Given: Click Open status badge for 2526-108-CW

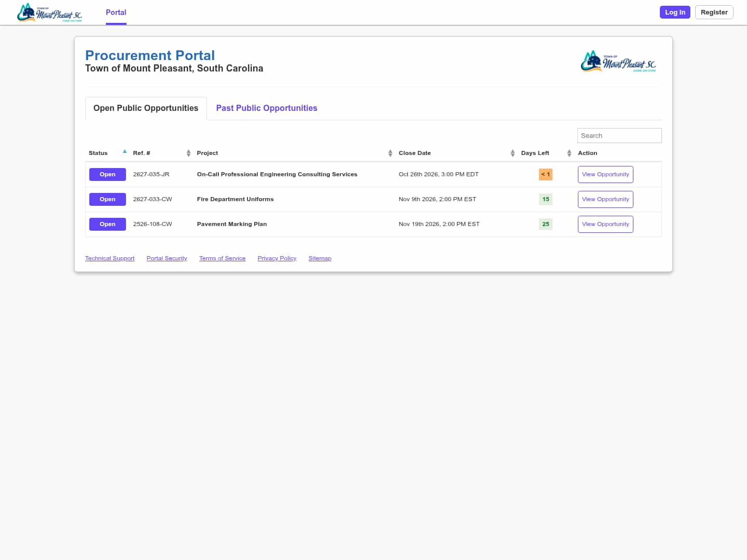Looking at the screenshot, I should (107, 225).
